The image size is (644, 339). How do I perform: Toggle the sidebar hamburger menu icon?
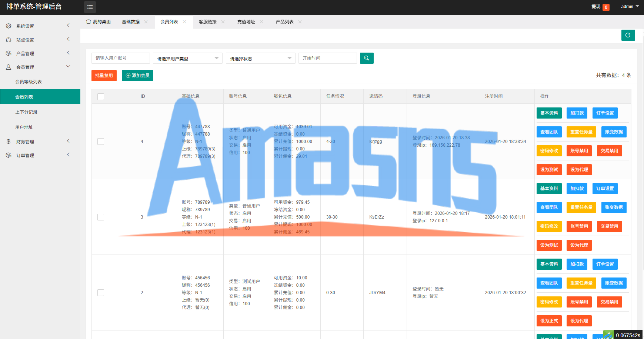(x=90, y=7)
